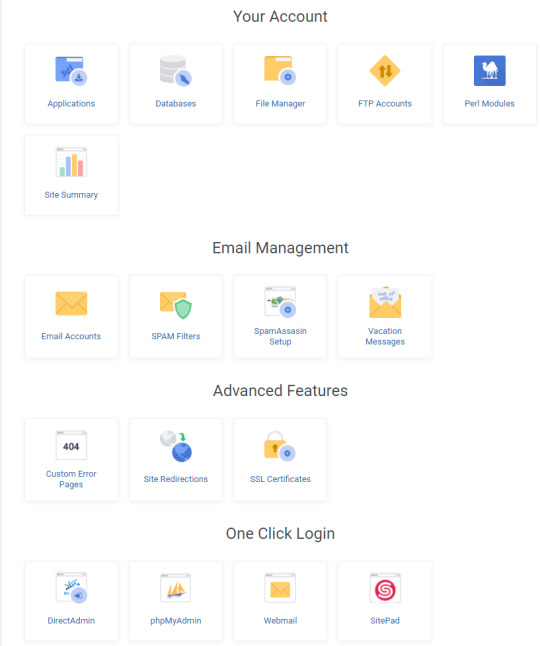Open the SPAM Filters shield icon
Viewport: 540px width, 646px height.
[x=176, y=305]
